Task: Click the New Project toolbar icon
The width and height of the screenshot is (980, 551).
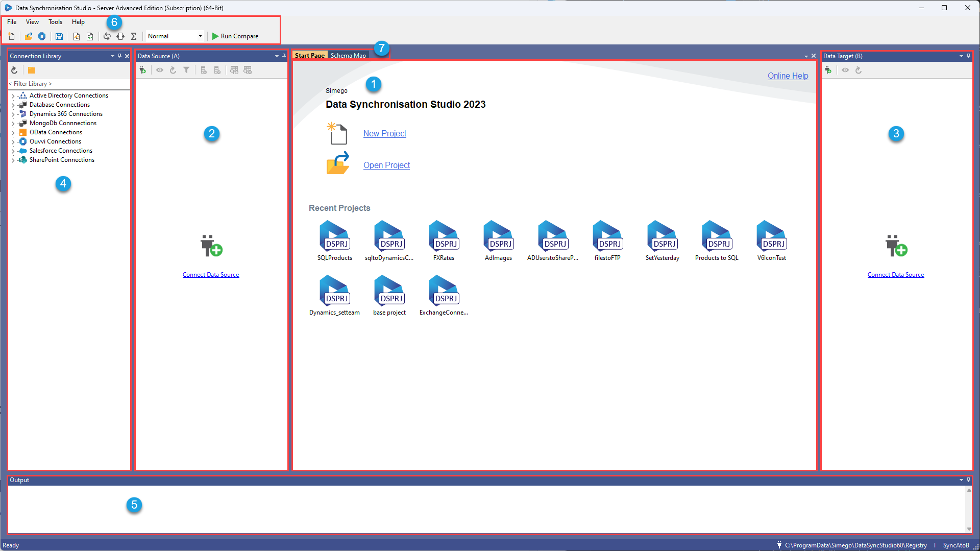Action: click(11, 36)
